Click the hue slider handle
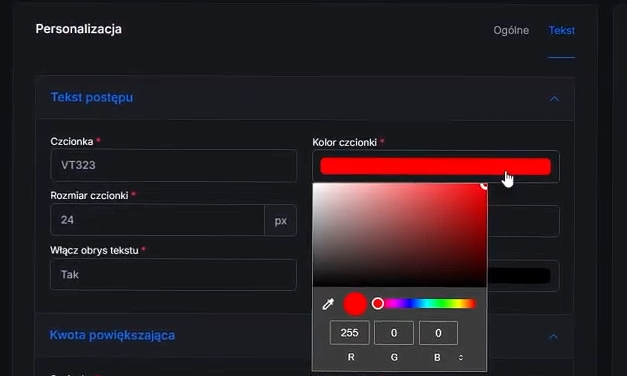627x376 pixels. 377,304
